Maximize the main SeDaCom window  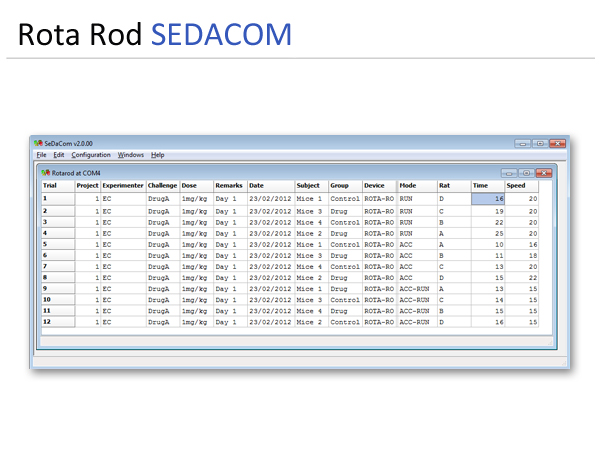click(539, 143)
